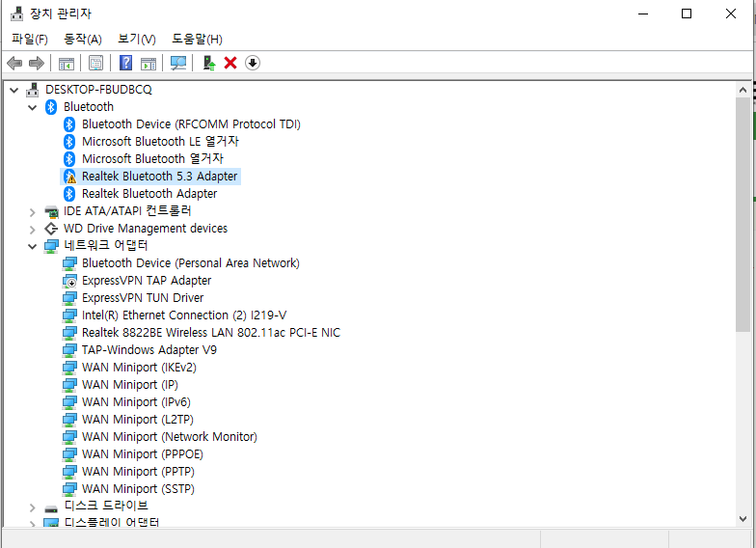Click the warning icon on Realtek Bluetooth 5.3 Adapter
756x548 pixels.
click(69, 177)
